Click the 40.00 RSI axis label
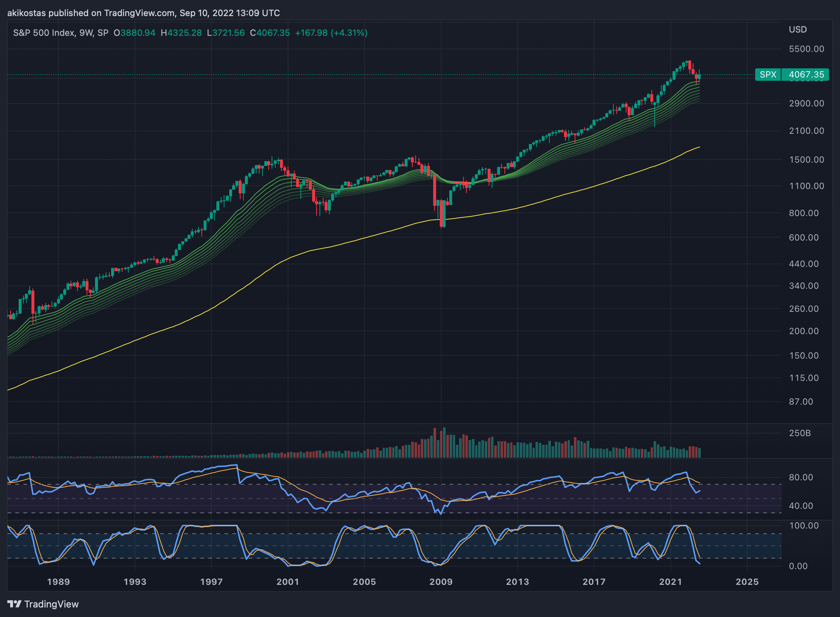 pyautogui.click(x=801, y=506)
